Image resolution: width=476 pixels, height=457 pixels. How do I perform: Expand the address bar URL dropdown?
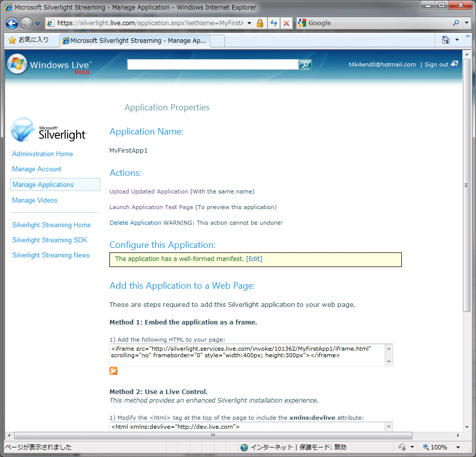(x=249, y=23)
